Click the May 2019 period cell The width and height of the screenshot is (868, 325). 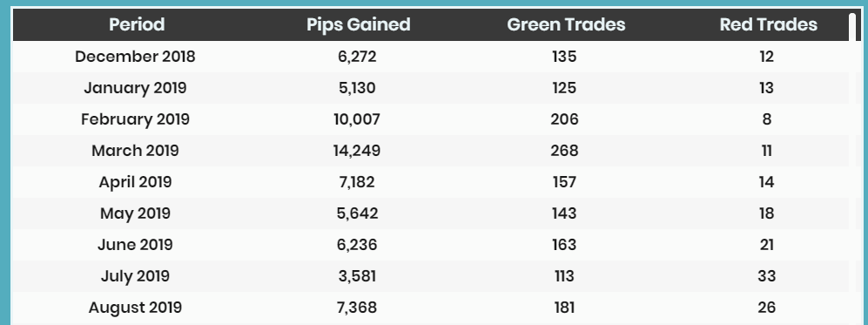tap(135, 213)
